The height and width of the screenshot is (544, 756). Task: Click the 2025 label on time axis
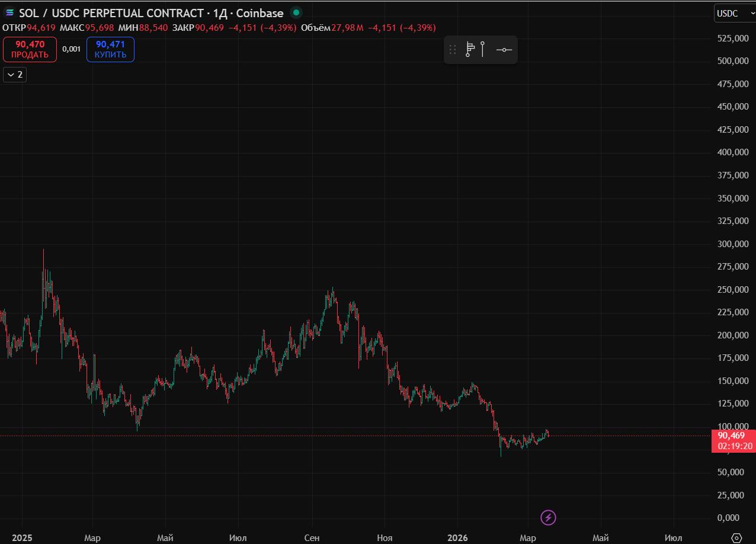(22, 538)
